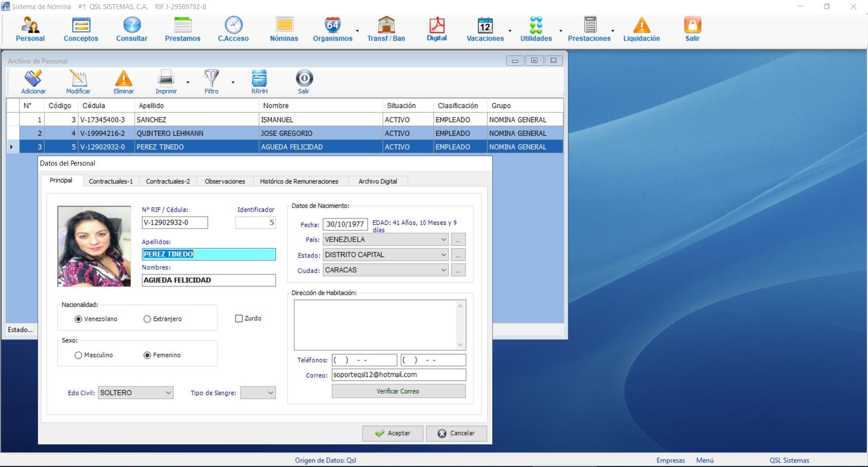Open the Transf / Ban icon
The image size is (868, 467).
click(x=386, y=29)
